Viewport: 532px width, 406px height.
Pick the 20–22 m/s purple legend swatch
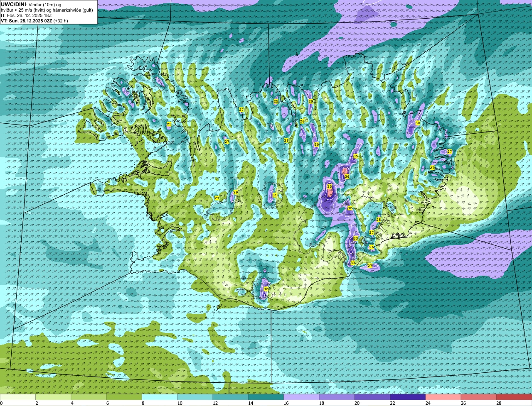pyautogui.click(x=372, y=397)
